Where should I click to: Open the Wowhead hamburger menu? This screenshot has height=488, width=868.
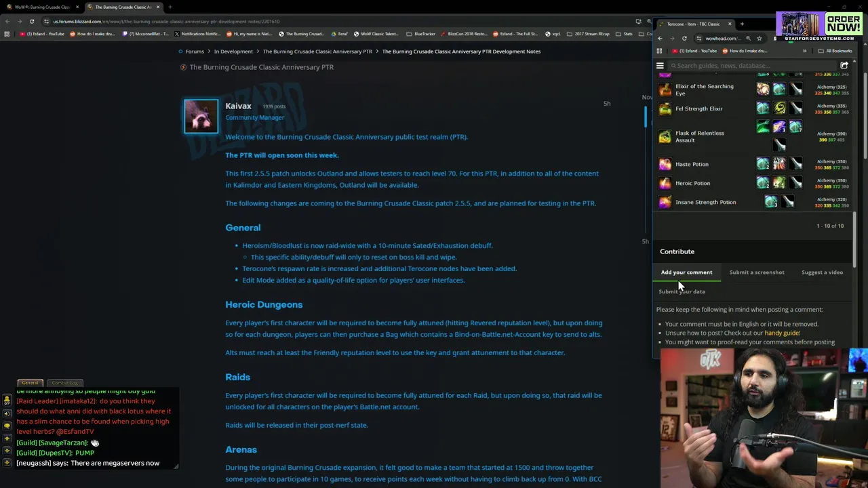(x=660, y=66)
